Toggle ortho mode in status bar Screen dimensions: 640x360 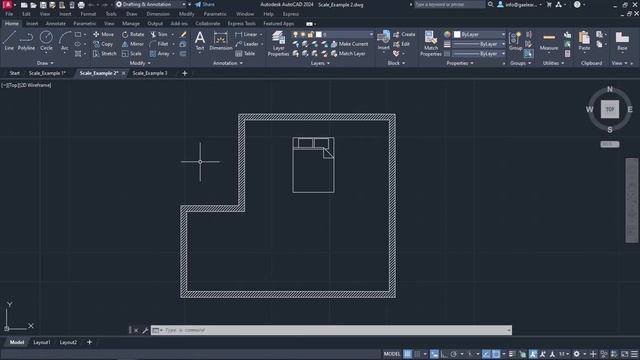(444, 354)
